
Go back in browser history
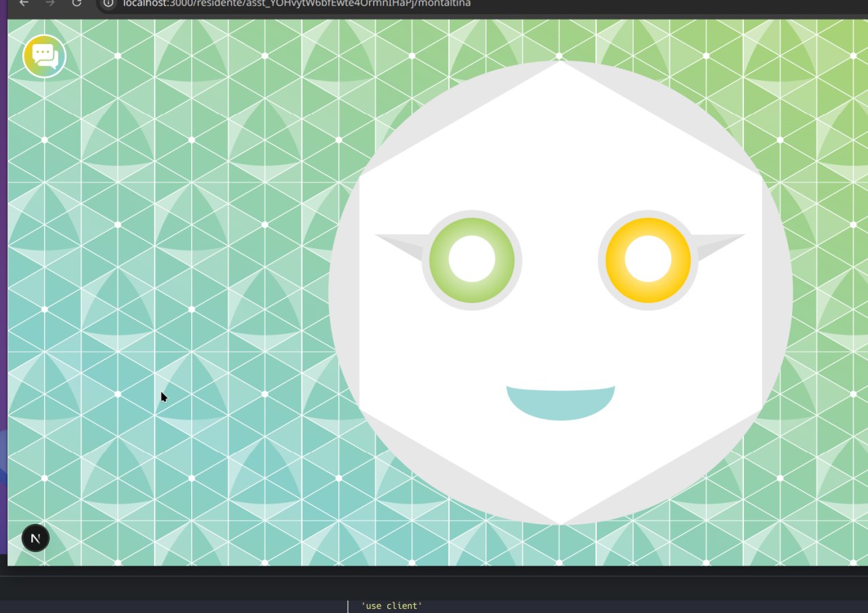(24, 3)
